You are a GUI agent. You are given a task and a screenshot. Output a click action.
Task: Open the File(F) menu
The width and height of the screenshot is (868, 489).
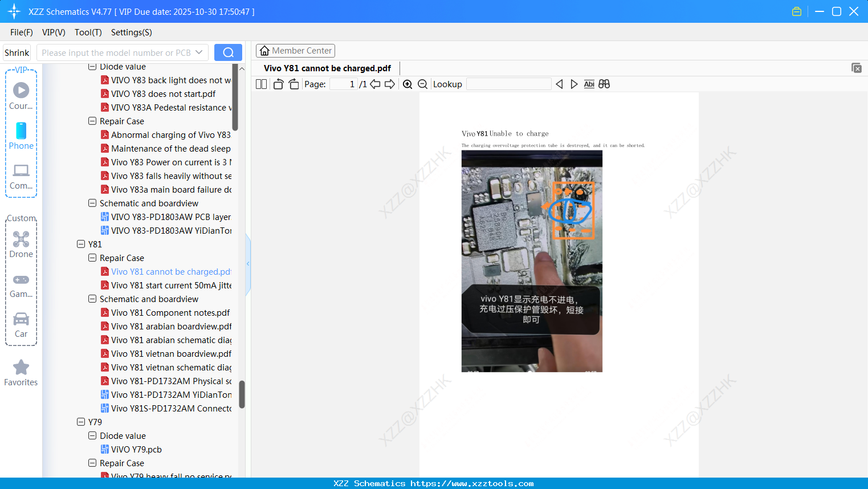pyautogui.click(x=22, y=32)
